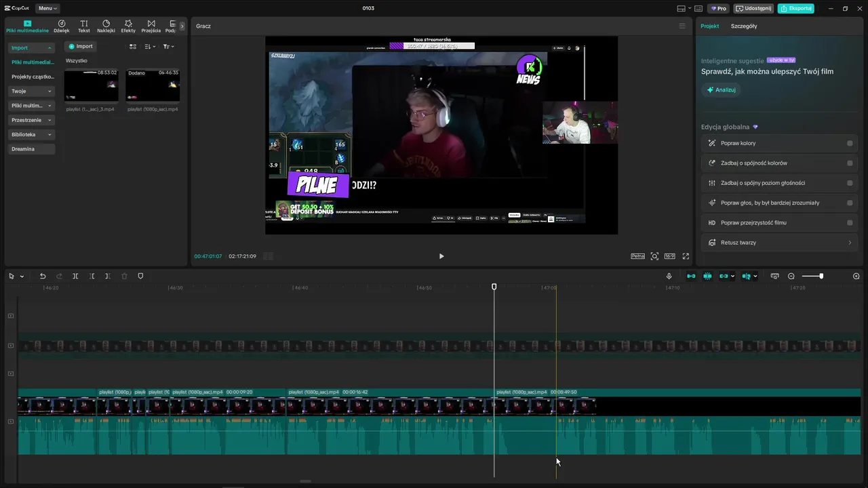The width and height of the screenshot is (868, 488).
Task: Switch to the Szczegóły tab
Action: tap(744, 26)
